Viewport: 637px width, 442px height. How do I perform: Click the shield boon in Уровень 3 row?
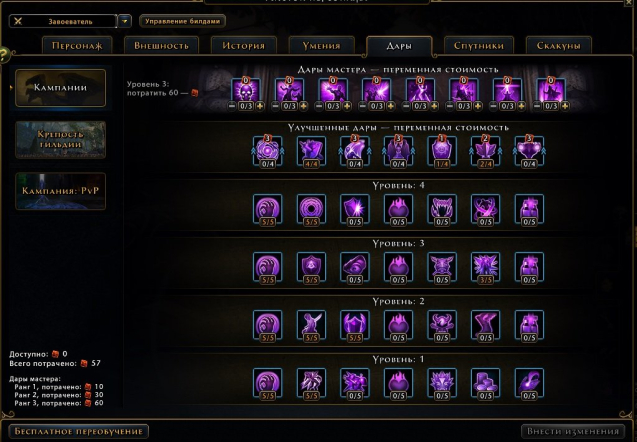(311, 267)
